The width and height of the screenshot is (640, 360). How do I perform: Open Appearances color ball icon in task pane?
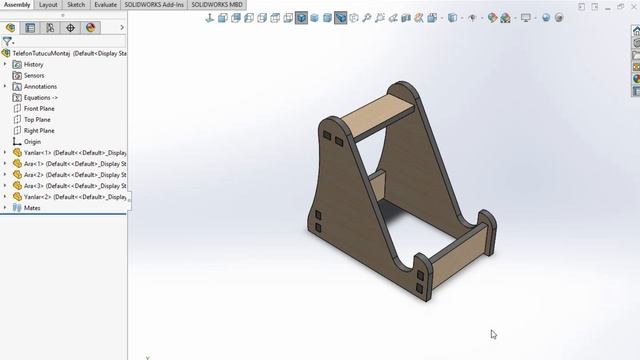(636, 78)
